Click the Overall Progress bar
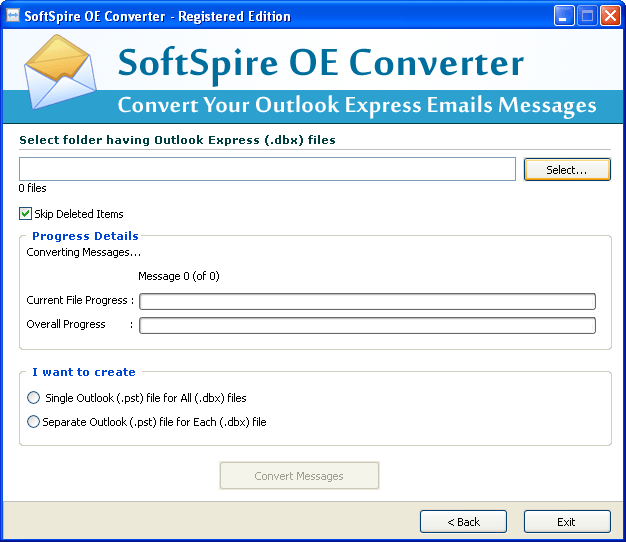 click(x=367, y=325)
